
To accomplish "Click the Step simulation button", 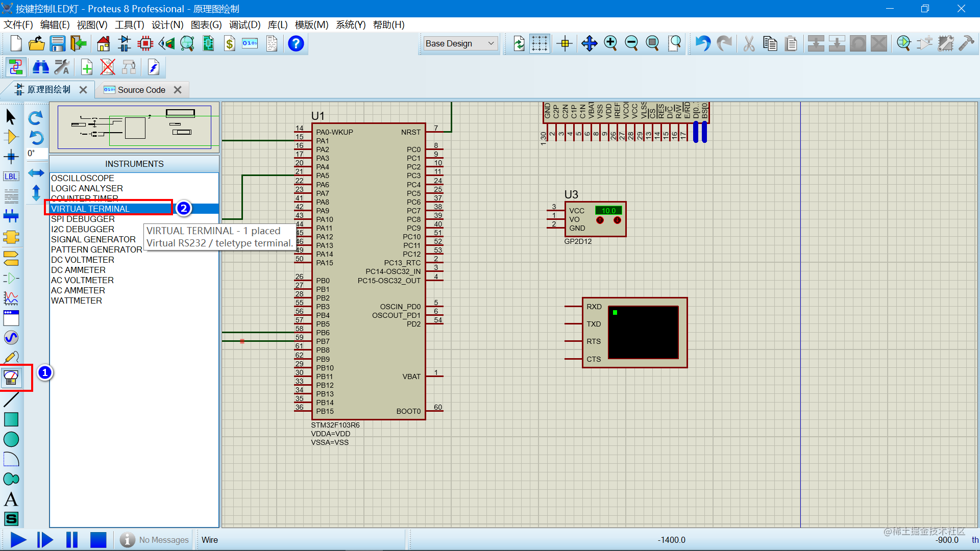I will pos(44,541).
